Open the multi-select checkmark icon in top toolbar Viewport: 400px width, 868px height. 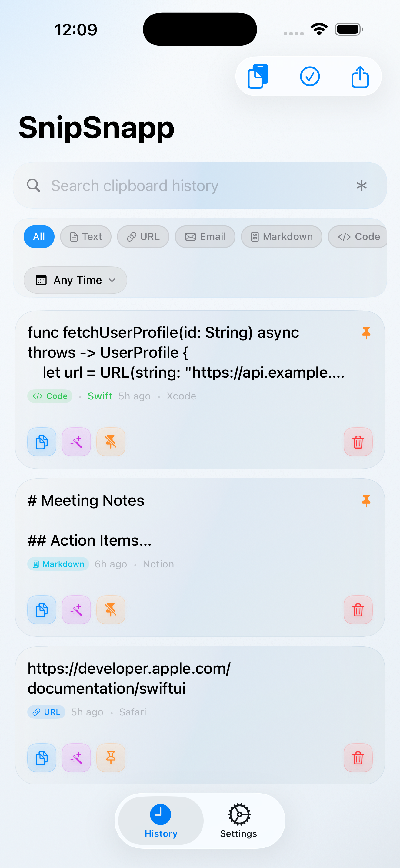coord(310,76)
